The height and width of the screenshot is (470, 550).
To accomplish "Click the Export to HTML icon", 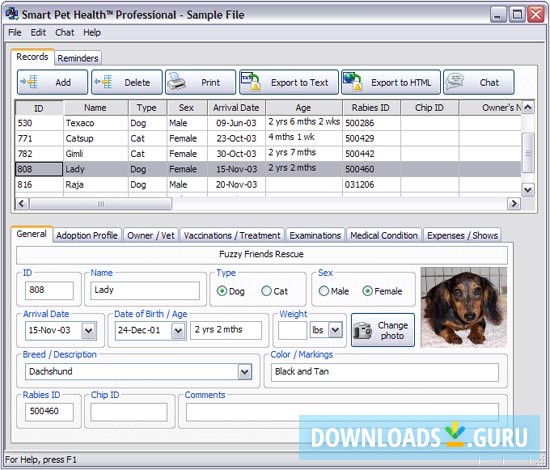I will click(353, 82).
